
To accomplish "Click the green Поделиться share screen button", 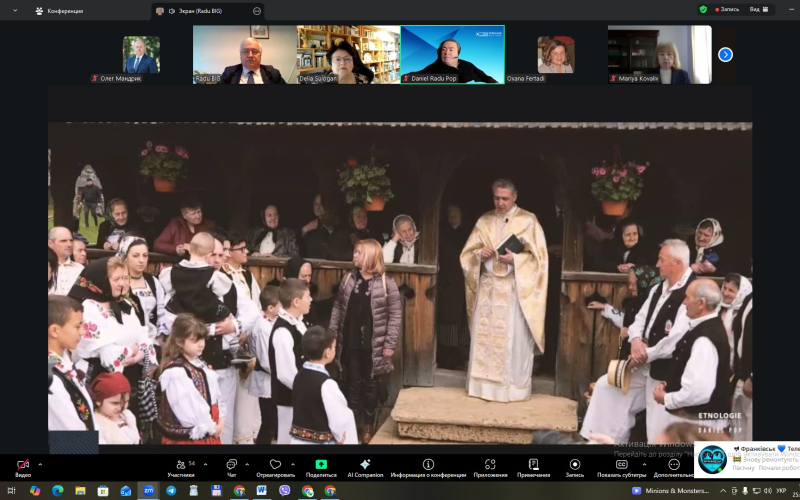I will (x=321, y=465).
